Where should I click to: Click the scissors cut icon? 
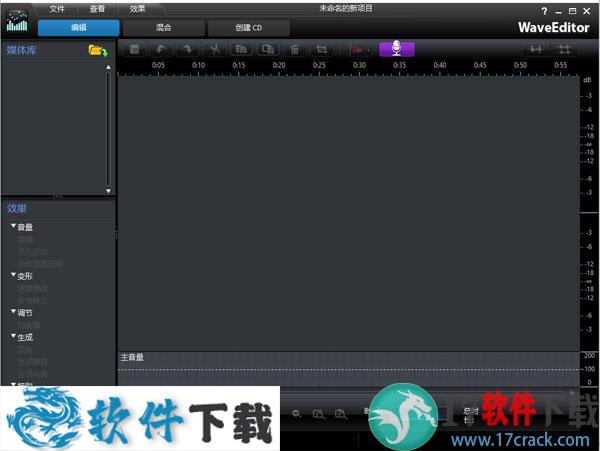214,49
